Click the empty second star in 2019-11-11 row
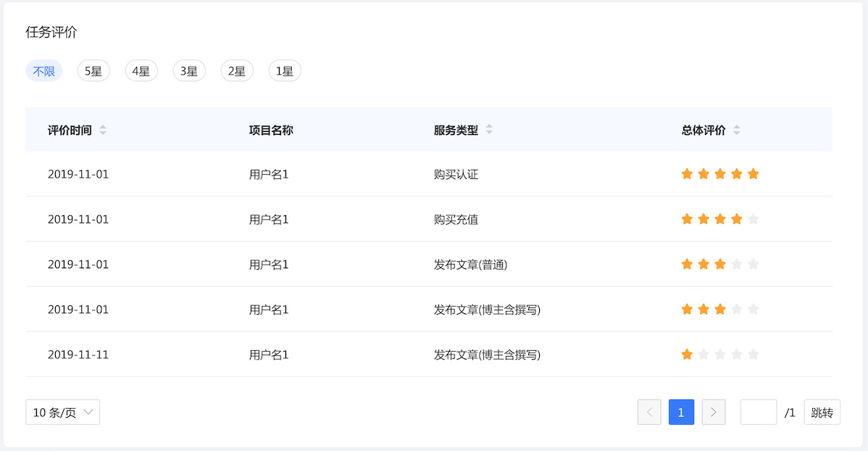 704,355
